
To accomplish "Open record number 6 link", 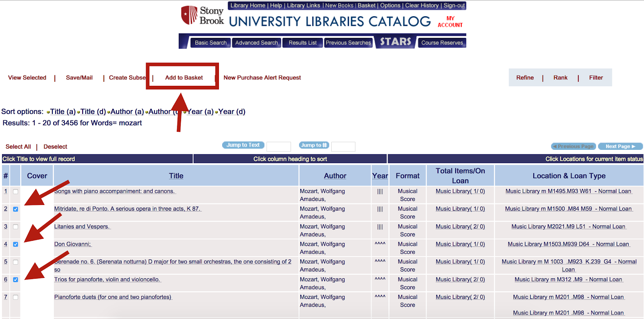I will pos(6,280).
